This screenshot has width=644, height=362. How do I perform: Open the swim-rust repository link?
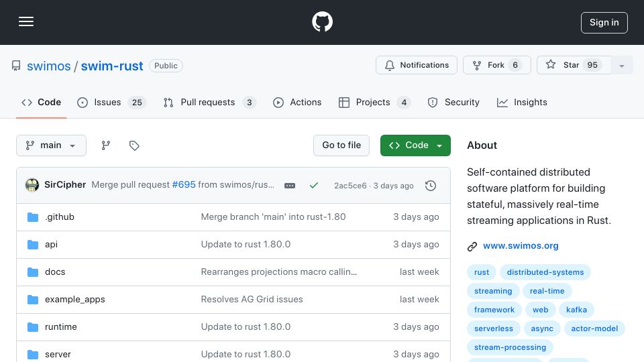click(112, 66)
